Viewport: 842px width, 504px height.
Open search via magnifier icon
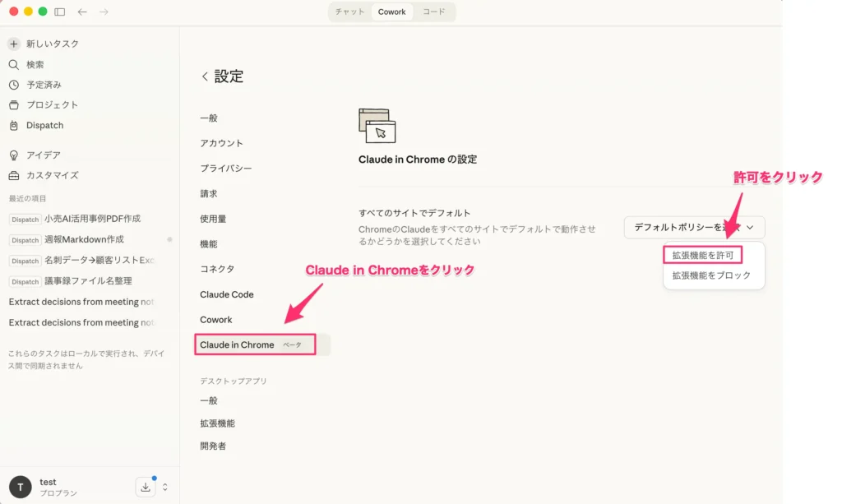[x=14, y=64]
